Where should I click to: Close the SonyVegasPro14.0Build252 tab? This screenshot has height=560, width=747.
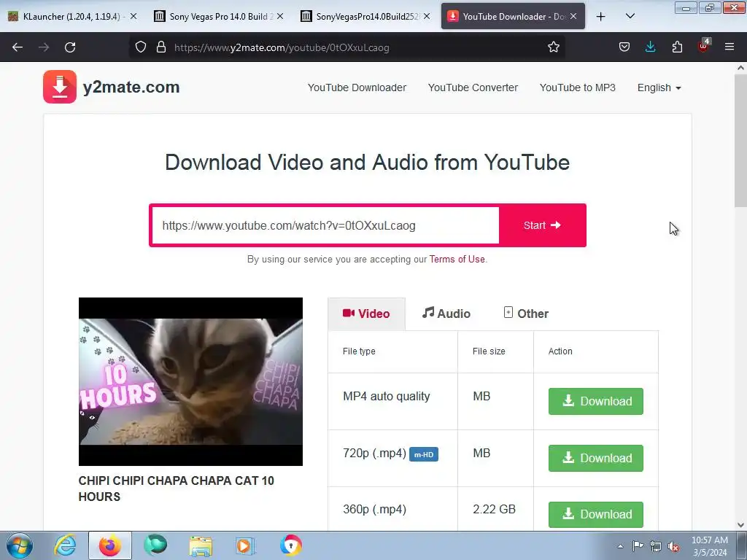[x=427, y=16]
